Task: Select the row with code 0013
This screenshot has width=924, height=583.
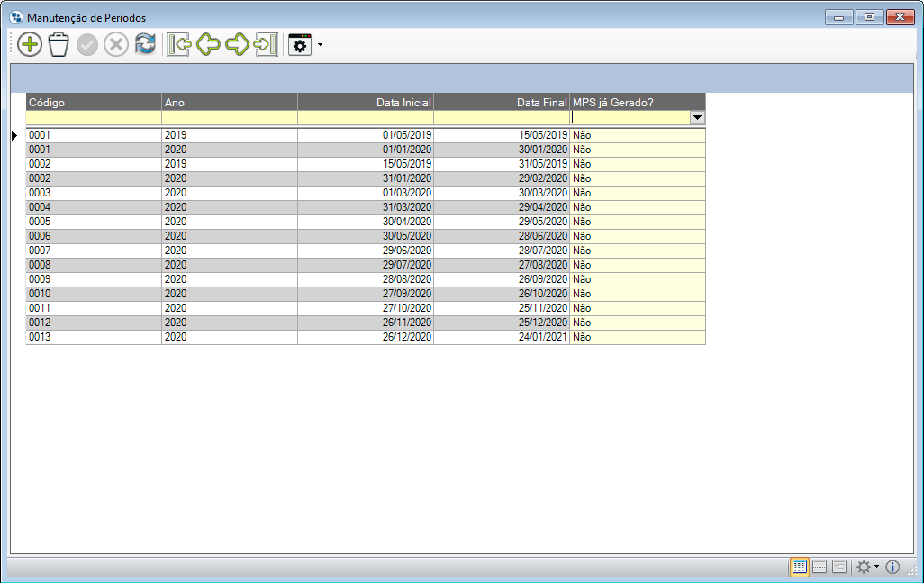Action: point(94,337)
